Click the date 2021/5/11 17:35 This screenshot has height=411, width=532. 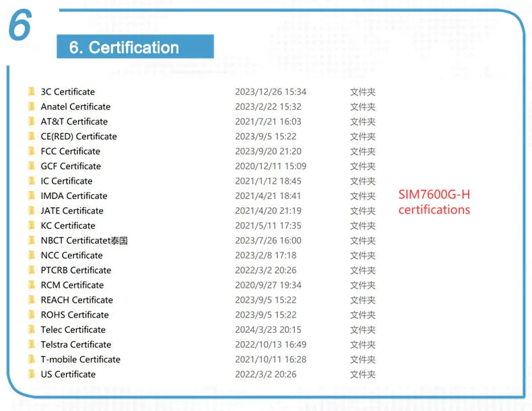[268, 226]
